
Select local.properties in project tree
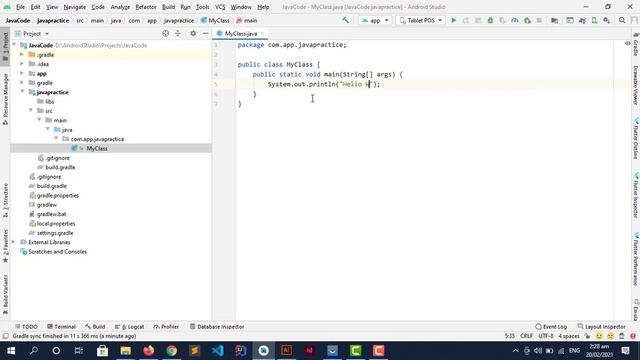[x=56, y=223]
